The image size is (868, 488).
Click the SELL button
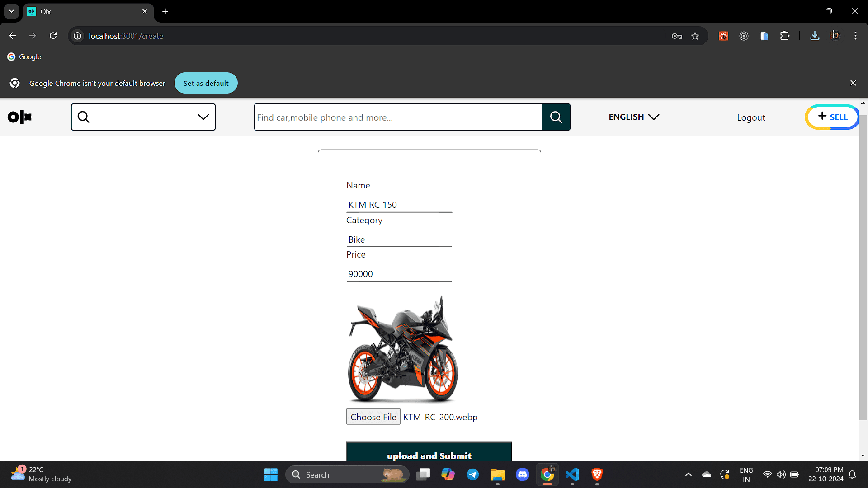pos(832,117)
